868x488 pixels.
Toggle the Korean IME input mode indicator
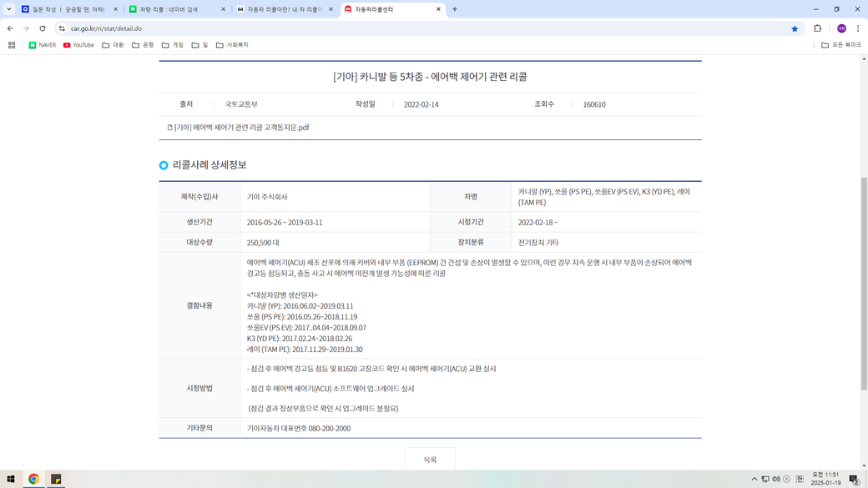point(800,479)
